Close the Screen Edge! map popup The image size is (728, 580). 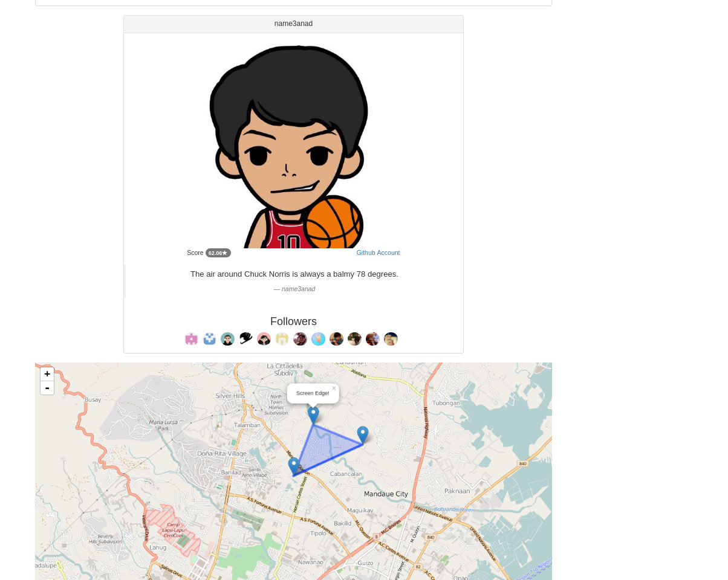tap(334, 388)
